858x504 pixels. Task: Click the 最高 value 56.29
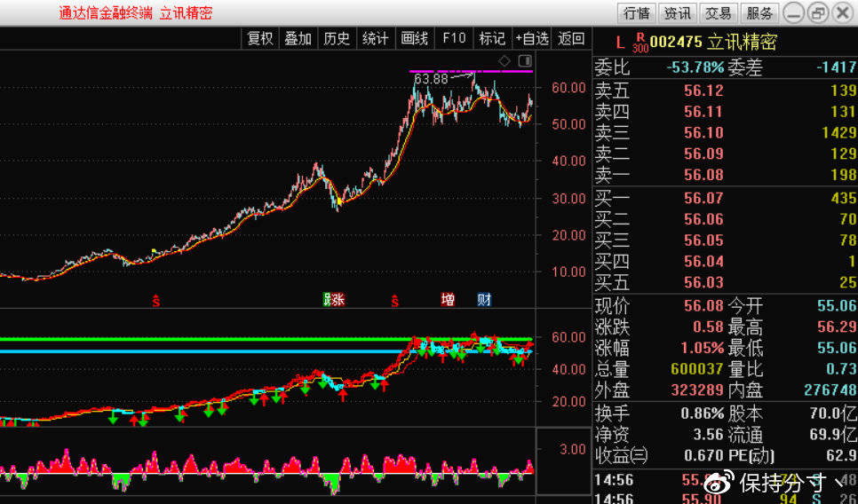point(838,327)
